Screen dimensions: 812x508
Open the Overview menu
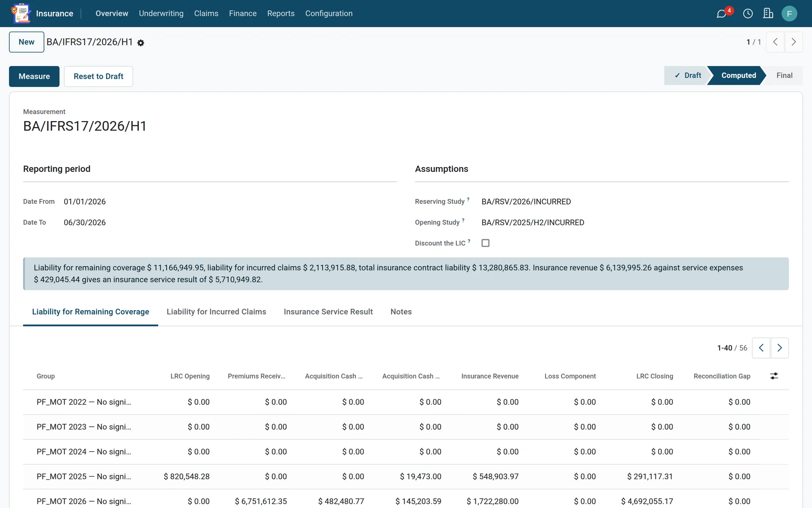[112, 14]
